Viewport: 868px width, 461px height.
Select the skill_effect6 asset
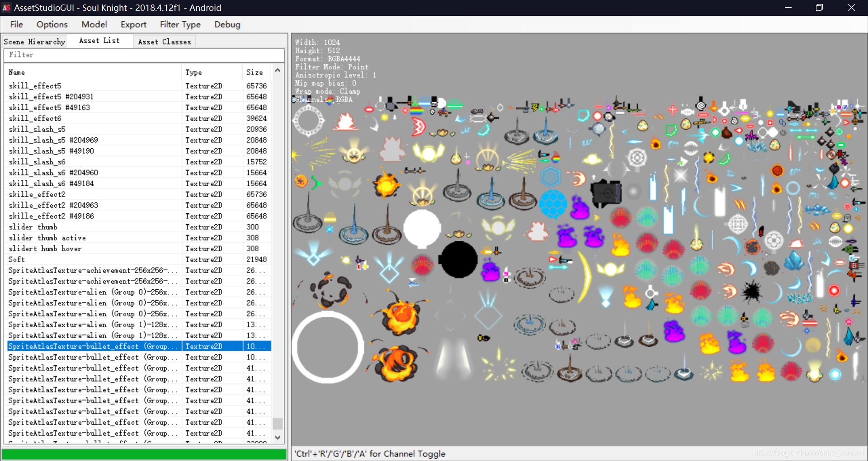(139, 118)
